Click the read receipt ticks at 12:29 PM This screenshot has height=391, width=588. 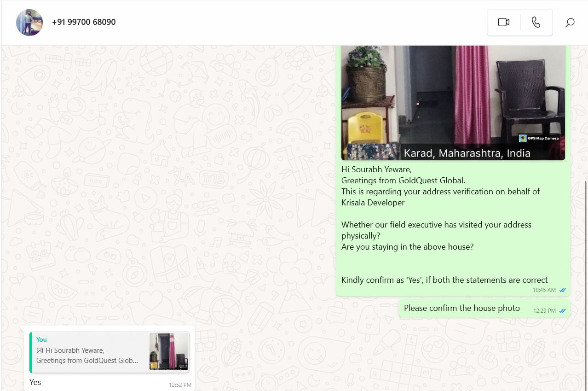coord(562,311)
